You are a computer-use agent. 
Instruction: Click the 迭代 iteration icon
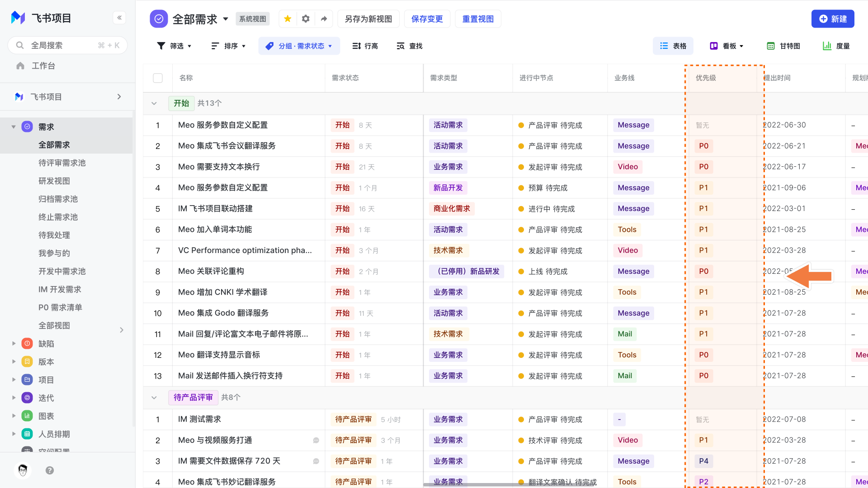pos(27,398)
